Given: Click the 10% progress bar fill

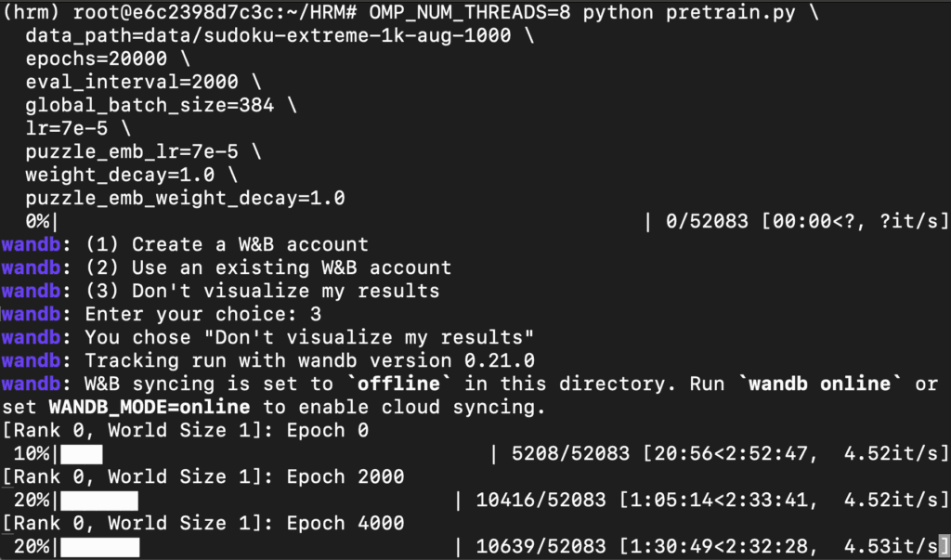Looking at the screenshot, I should point(82,454).
